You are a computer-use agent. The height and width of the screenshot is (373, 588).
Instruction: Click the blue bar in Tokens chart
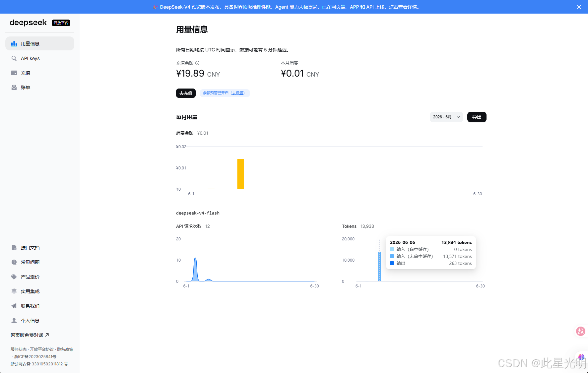[380, 267]
